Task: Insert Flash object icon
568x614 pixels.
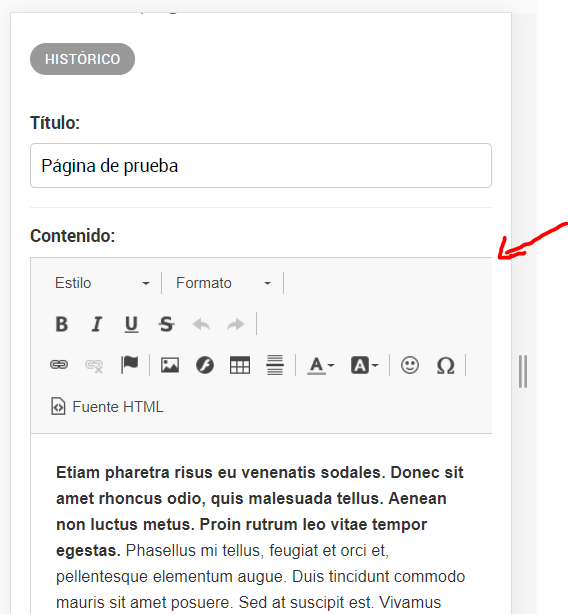Action: 205,365
